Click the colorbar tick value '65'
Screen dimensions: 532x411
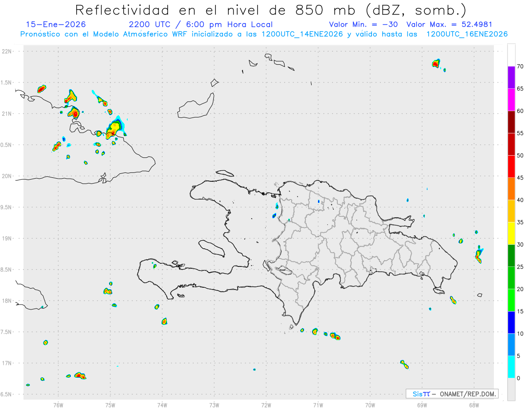[x=520, y=89]
